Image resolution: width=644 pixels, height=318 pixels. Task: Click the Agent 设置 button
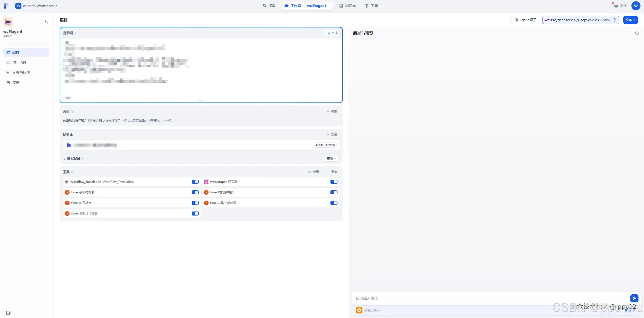coord(525,20)
